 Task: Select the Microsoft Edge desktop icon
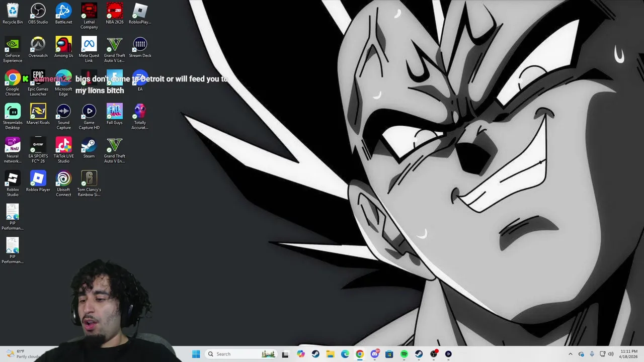63,83
